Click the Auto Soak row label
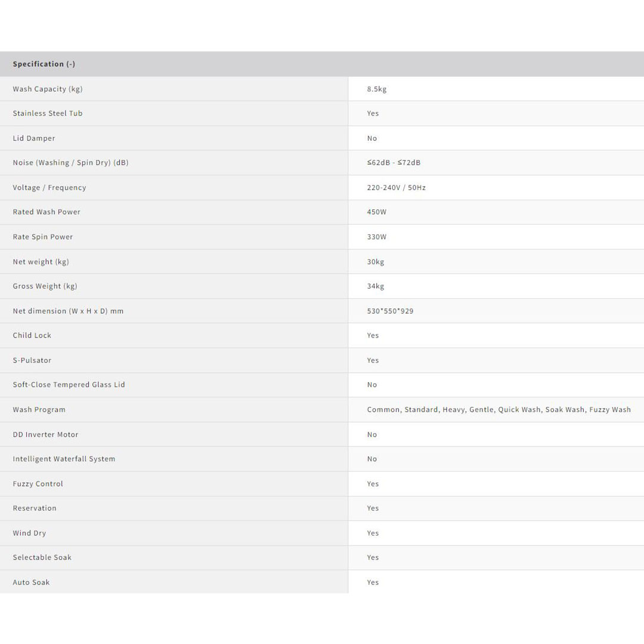 tap(32, 583)
